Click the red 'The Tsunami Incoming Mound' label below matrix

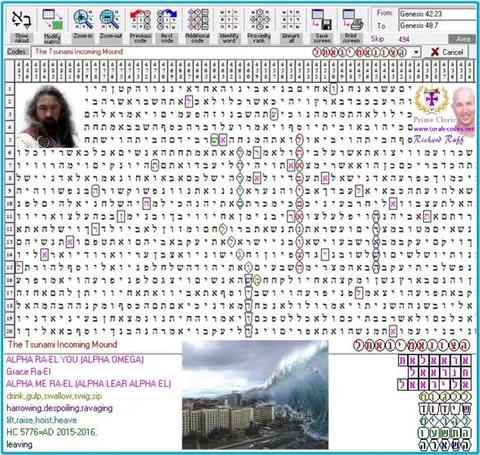pos(63,344)
